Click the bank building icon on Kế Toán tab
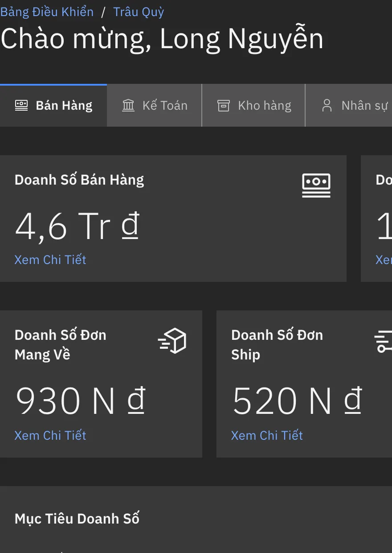 tap(128, 105)
